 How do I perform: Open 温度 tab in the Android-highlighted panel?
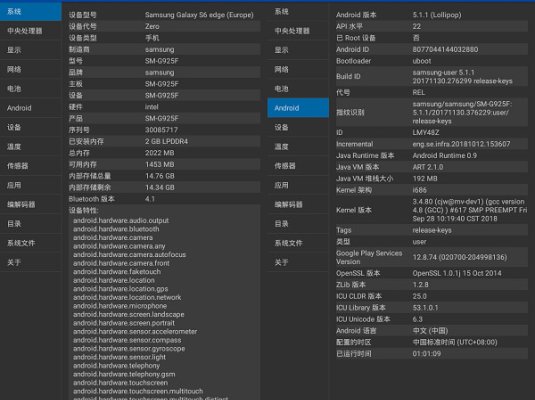[x=298, y=147]
